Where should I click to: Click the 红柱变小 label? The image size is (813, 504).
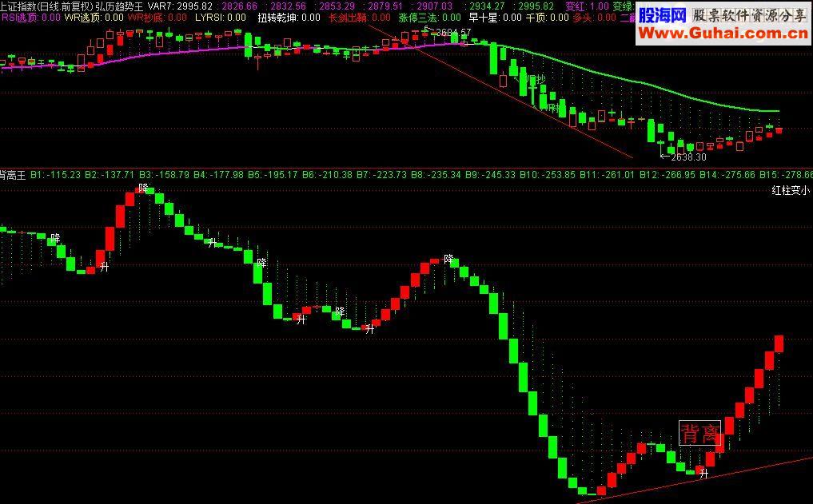pyautogui.click(x=790, y=191)
